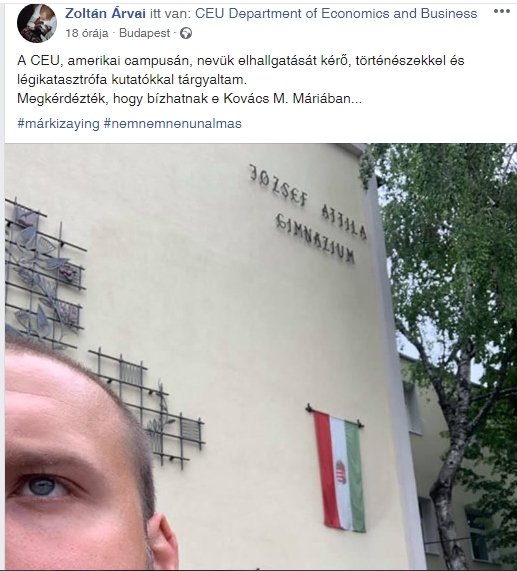
Task: Click the globe public-audience icon
Action: (x=186, y=34)
